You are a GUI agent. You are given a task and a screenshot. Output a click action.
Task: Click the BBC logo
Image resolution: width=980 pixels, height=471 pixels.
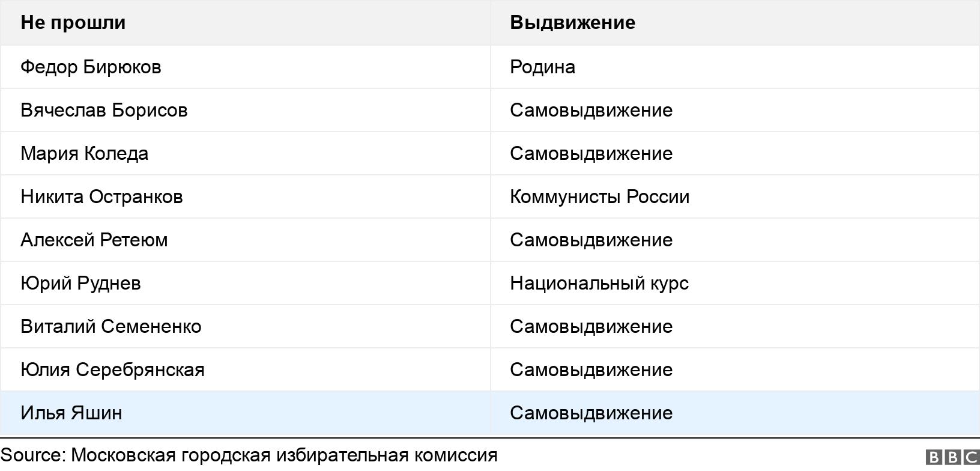[952, 457]
